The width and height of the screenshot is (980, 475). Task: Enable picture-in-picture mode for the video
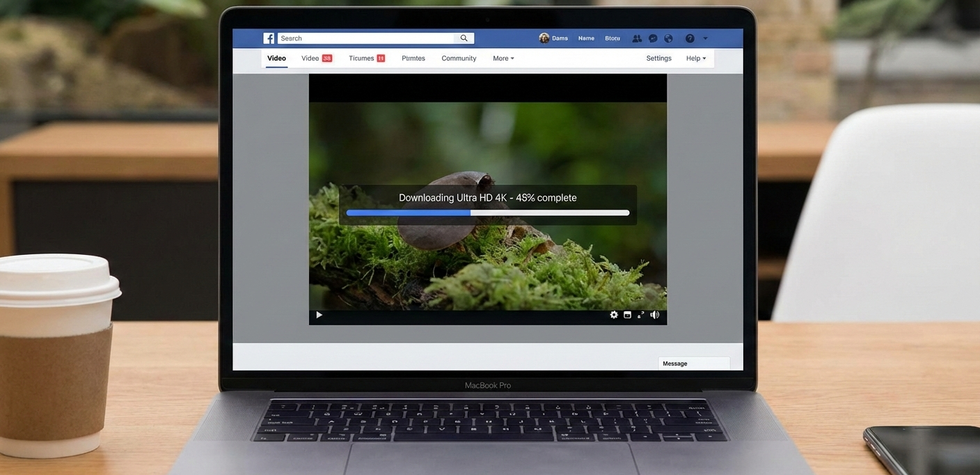[x=626, y=314]
